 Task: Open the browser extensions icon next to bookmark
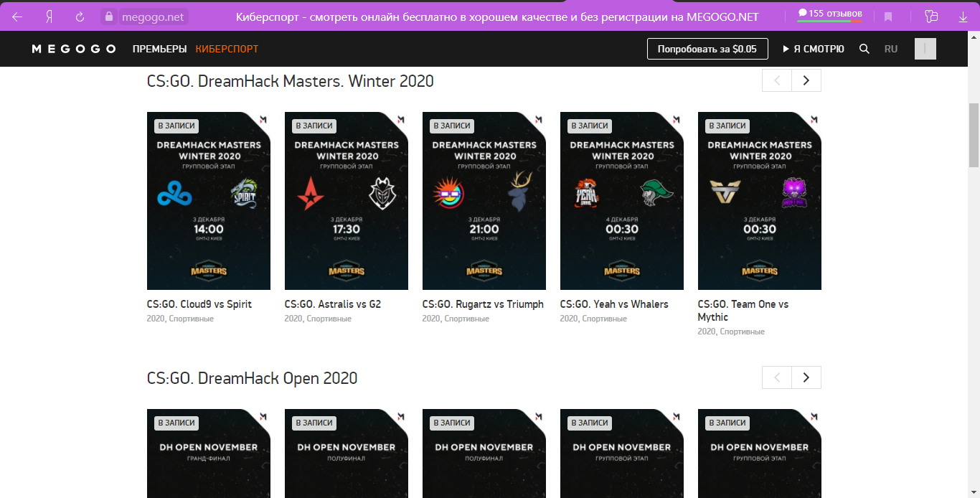(932, 17)
